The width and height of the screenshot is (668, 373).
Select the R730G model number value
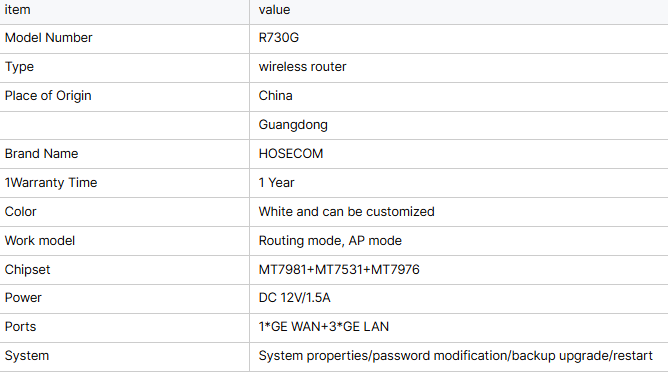click(279, 38)
